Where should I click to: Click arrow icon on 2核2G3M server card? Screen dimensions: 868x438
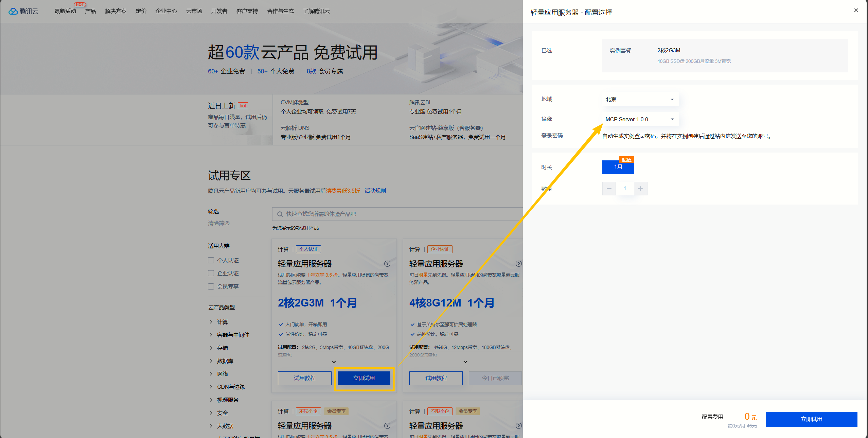pos(387,264)
